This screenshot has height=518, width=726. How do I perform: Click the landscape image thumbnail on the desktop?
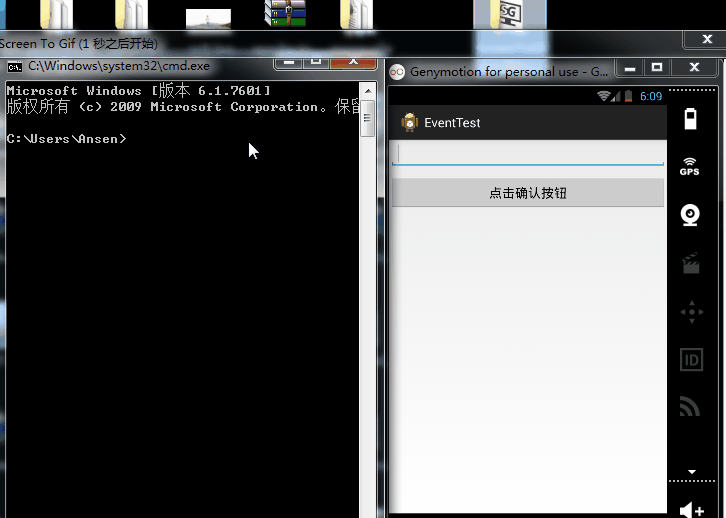point(208,19)
